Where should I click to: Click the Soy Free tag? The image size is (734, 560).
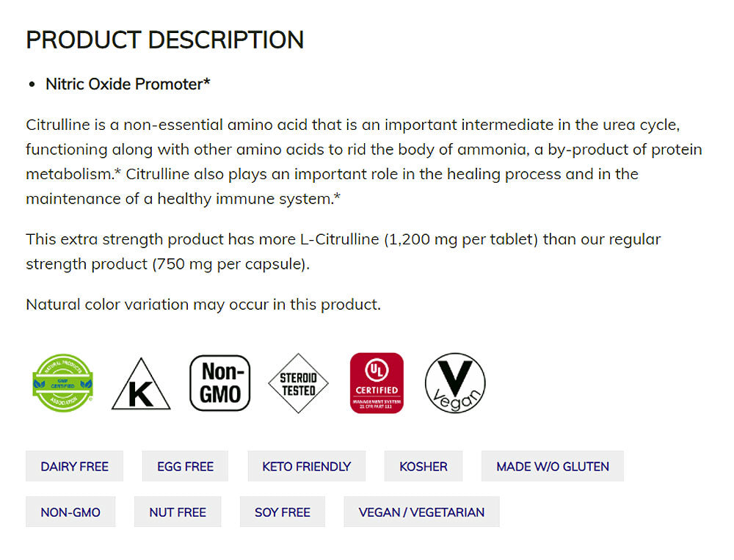[x=283, y=512]
